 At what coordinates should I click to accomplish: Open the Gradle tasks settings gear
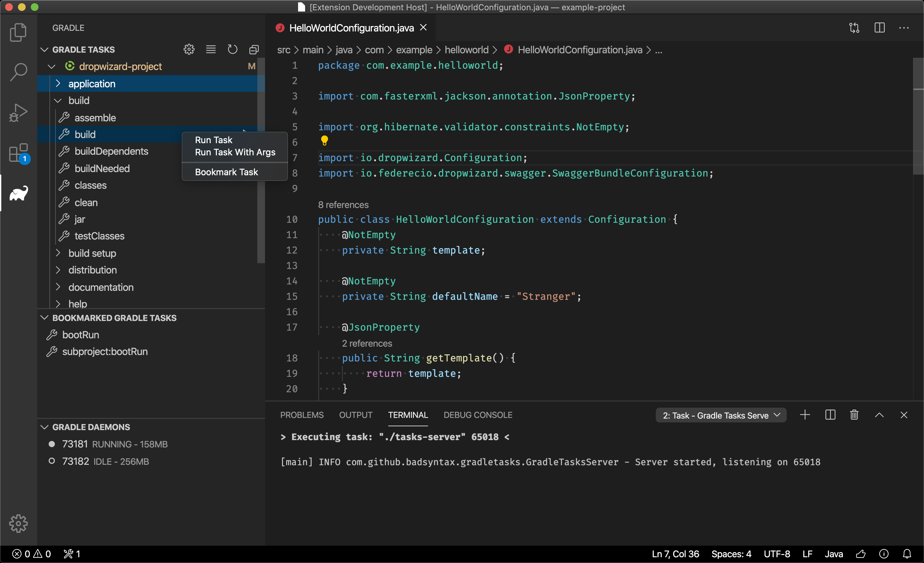(x=189, y=49)
